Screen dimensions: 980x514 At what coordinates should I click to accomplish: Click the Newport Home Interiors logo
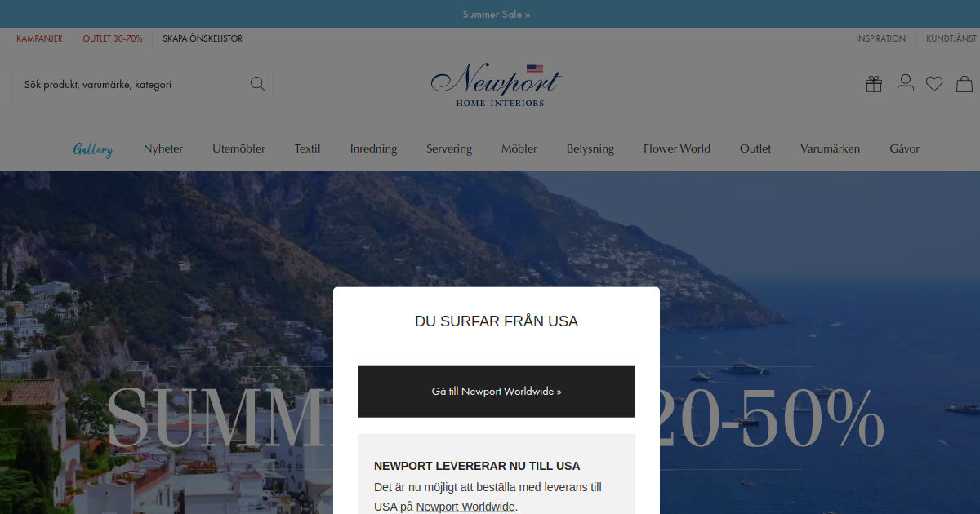496,84
